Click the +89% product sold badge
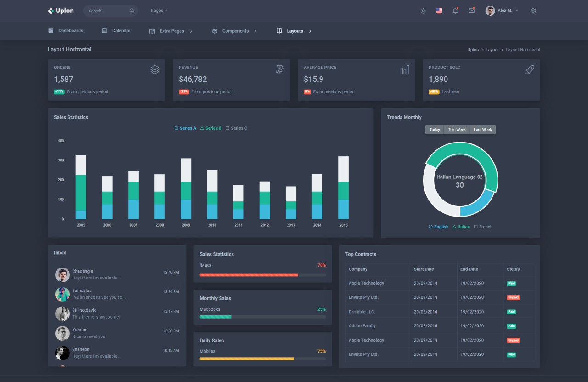Image resolution: width=588 pixels, height=382 pixels. tap(434, 92)
